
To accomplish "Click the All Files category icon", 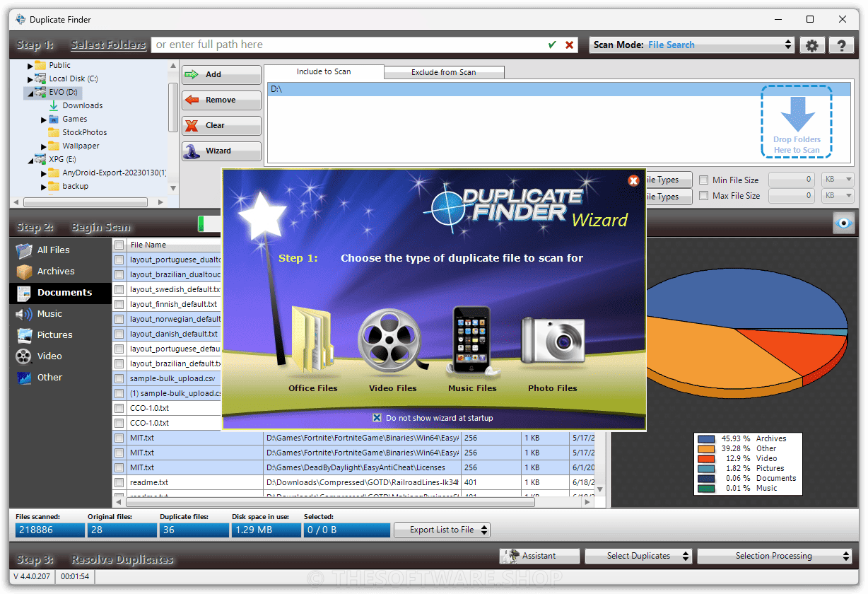I will click(25, 250).
